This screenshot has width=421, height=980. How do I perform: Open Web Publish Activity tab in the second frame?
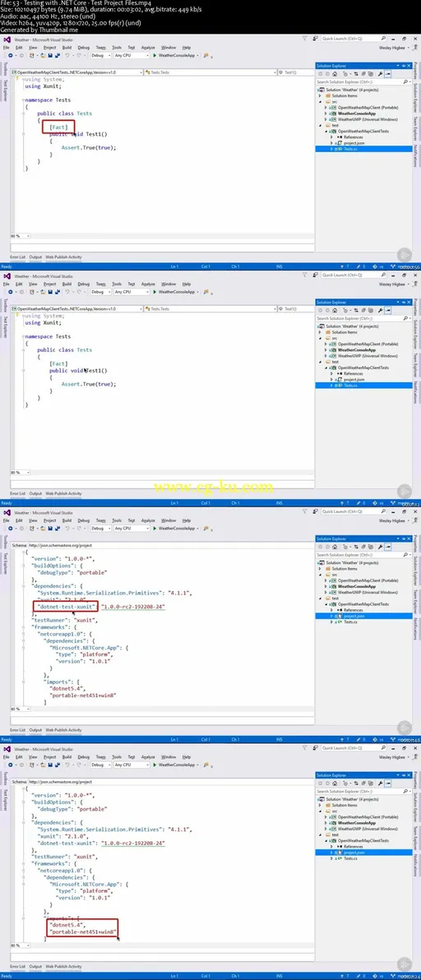click(x=63, y=493)
